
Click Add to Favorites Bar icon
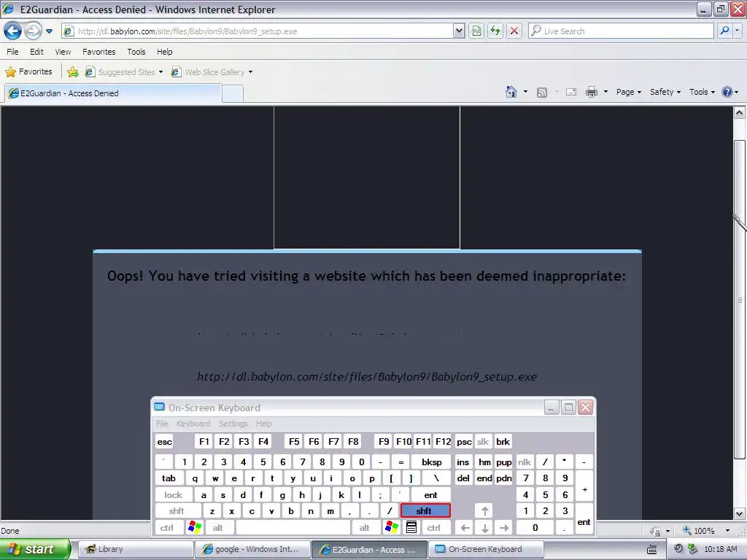(x=73, y=72)
